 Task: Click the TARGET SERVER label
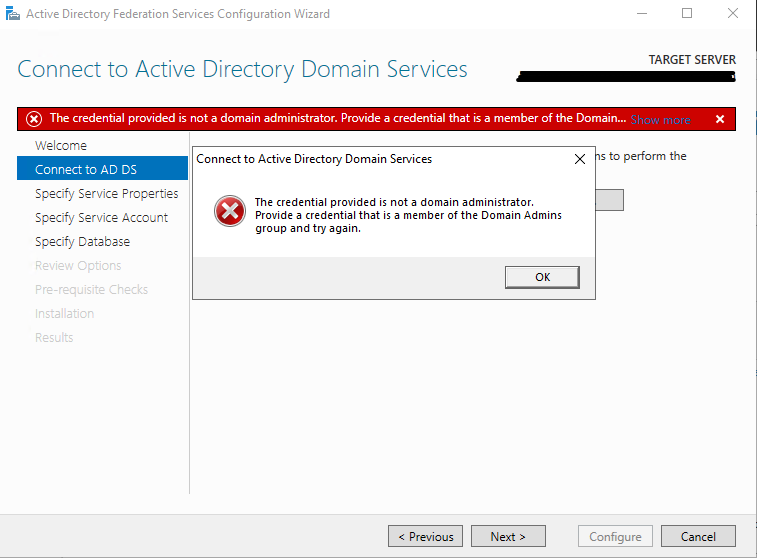[x=692, y=60]
